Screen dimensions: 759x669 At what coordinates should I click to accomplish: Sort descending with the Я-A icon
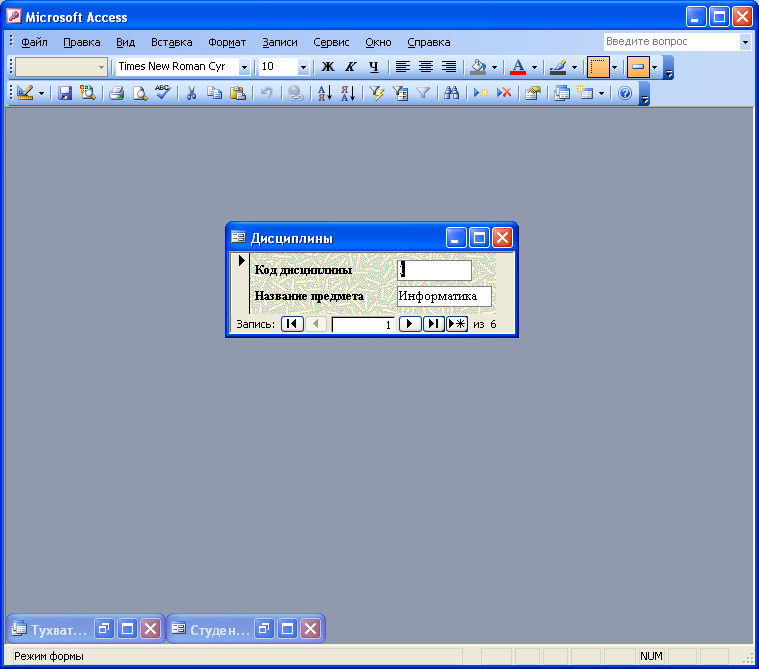[x=348, y=92]
